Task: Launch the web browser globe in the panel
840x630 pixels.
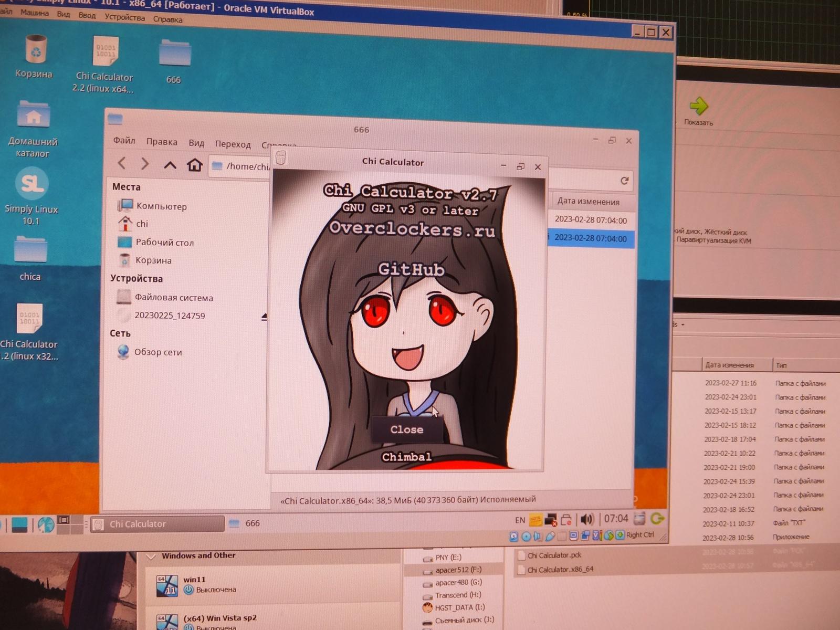Action: (46, 524)
